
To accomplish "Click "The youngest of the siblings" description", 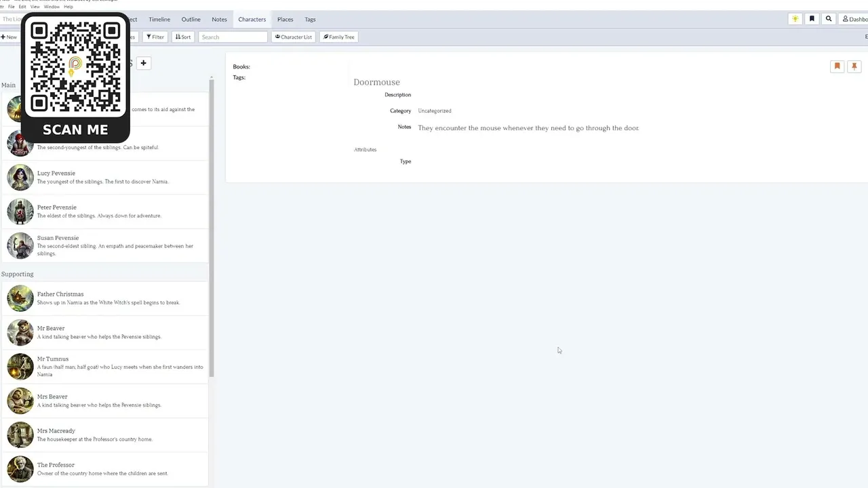I will point(102,182).
